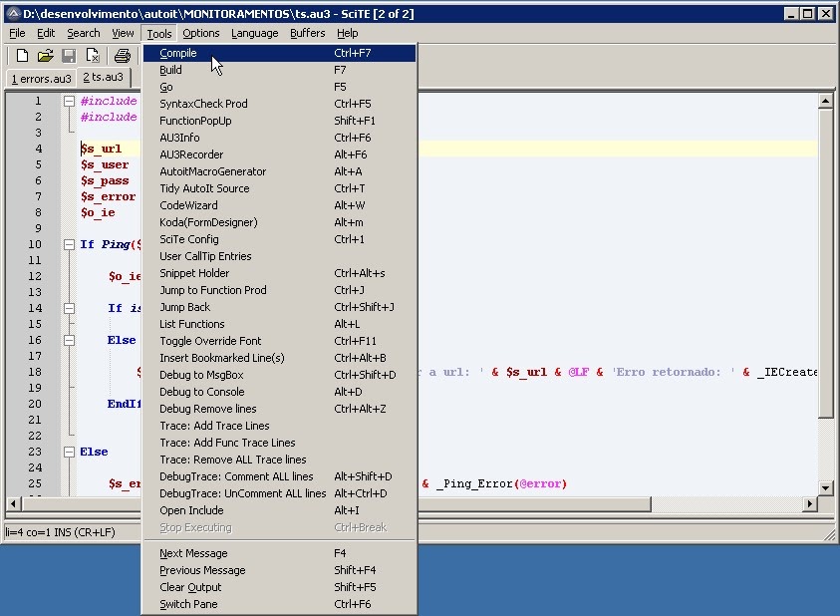Click vertical scrollbar down arrow
840x616 pixels.
825,487
